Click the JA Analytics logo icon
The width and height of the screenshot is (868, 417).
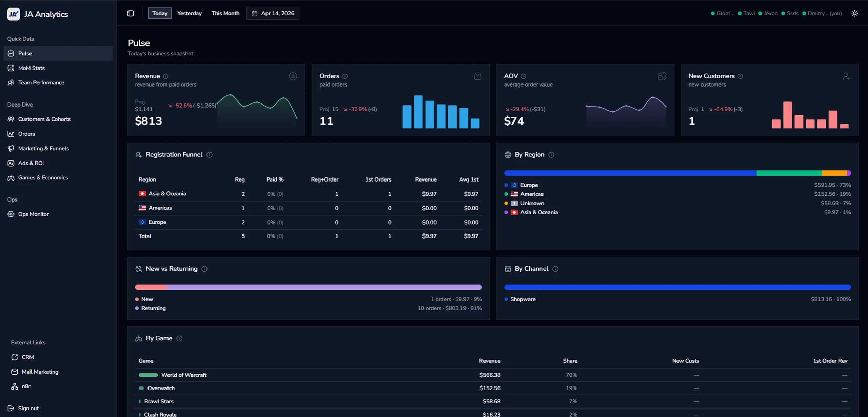click(14, 14)
